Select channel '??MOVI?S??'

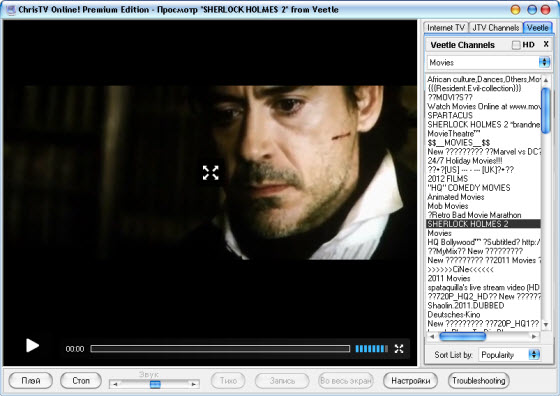pos(484,97)
